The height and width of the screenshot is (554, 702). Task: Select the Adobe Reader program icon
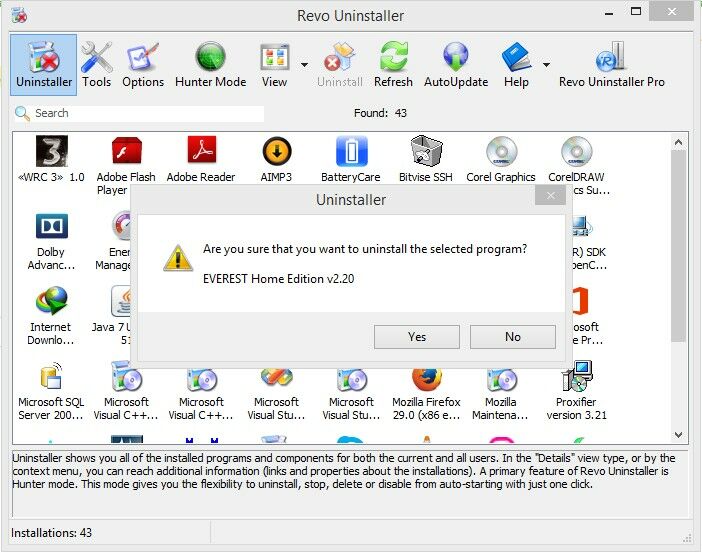(201, 160)
